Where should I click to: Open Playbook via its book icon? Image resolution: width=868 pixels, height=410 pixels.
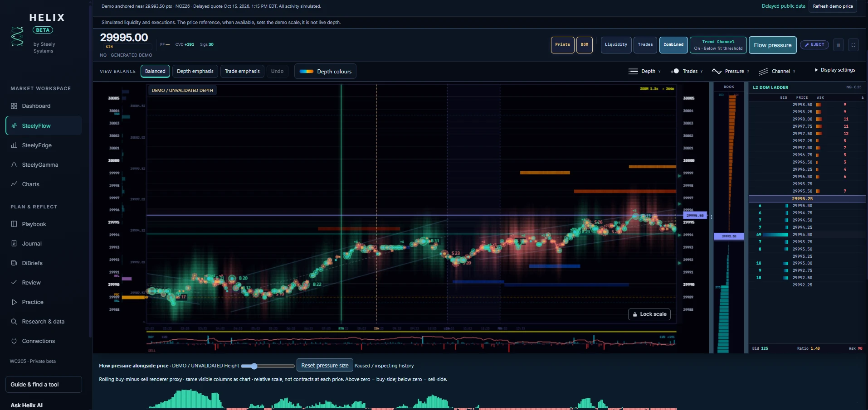pos(14,224)
